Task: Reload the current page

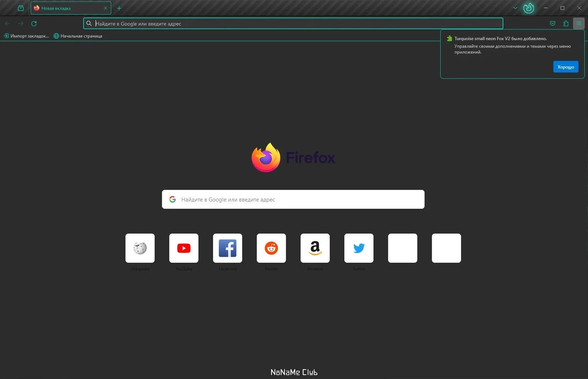Action: 34,24
